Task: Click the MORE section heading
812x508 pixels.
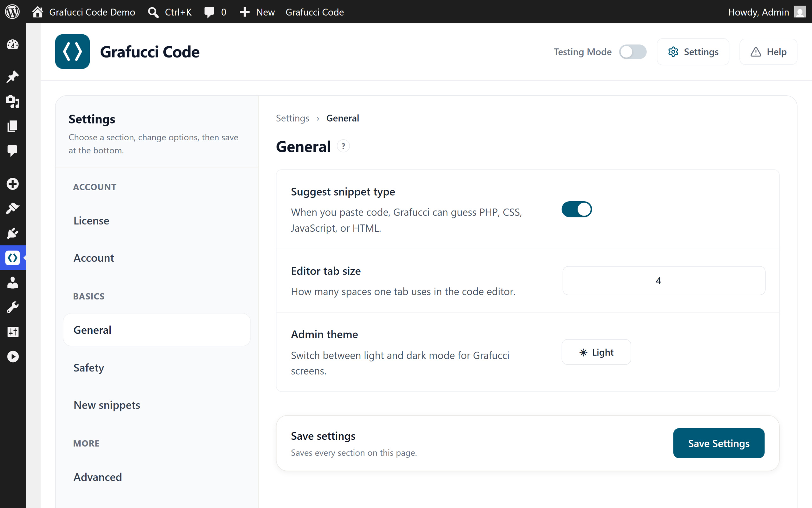Action: pyautogui.click(x=86, y=443)
